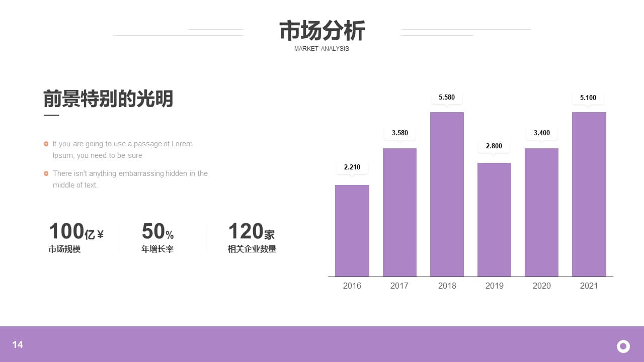Screen dimensions: 644x362
Task: Click the 2020 chart bar
Action: pos(541,212)
